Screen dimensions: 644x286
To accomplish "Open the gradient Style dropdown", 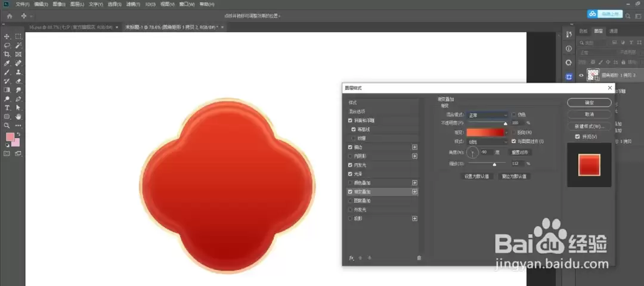I will pyautogui.click(x=488, y=142).
